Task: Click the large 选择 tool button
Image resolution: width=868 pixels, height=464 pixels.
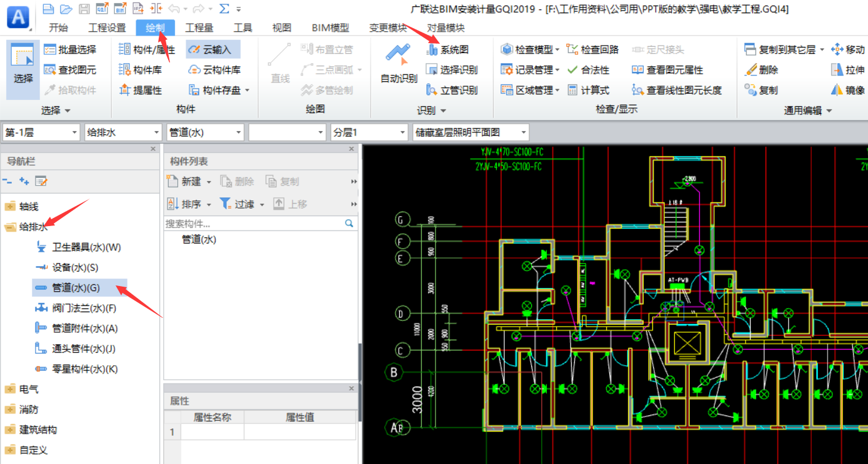Action: click(24, 70)
